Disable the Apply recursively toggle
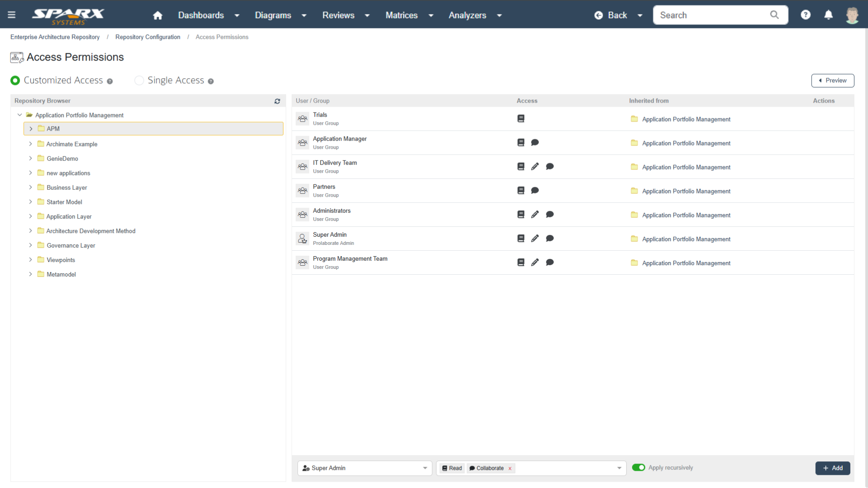868x488 pixels. click(639, 468)
